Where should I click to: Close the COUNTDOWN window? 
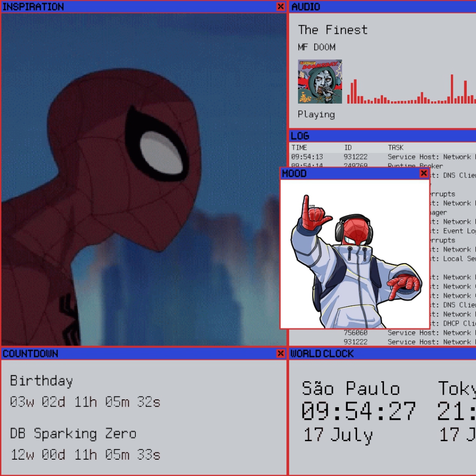click(280, 353)
